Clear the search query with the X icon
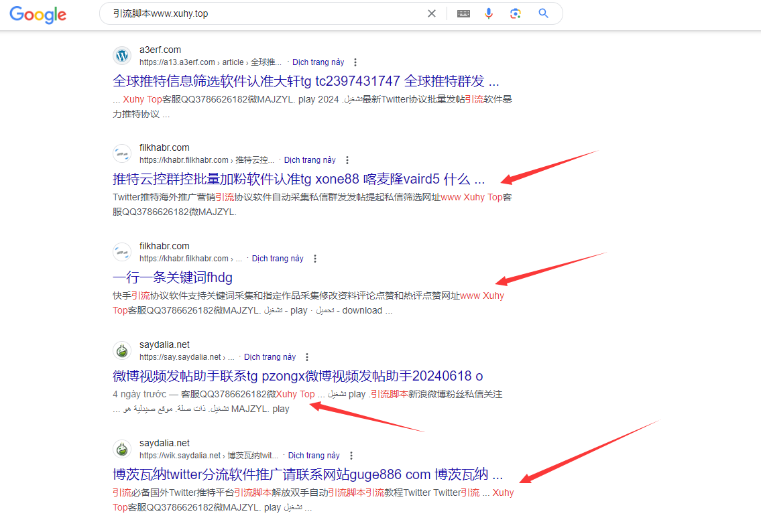Screen dimensions: 761x532 click(431, 13)
